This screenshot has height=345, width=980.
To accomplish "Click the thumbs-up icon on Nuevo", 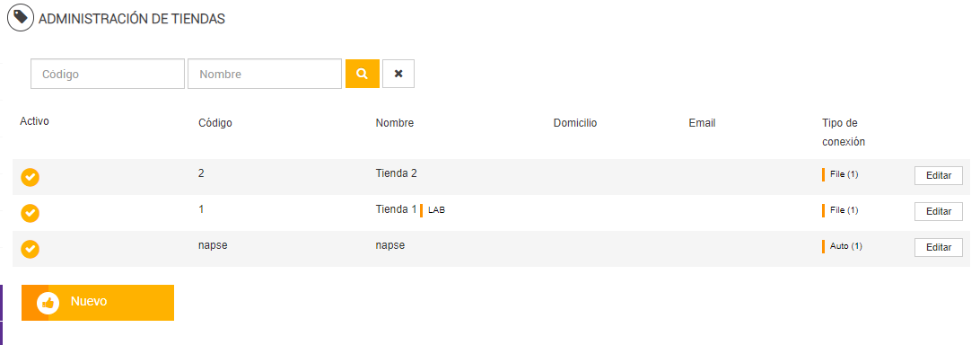I will point(48,303).
